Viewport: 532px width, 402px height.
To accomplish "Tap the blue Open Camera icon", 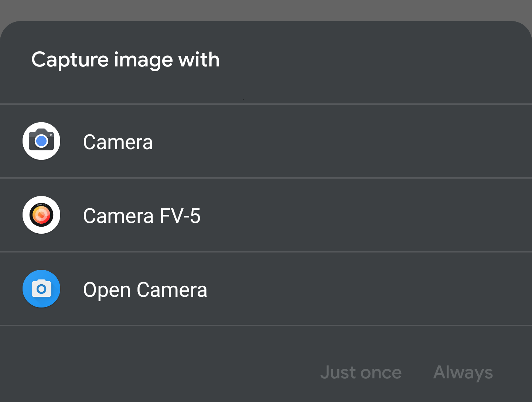I will point(41,289).
